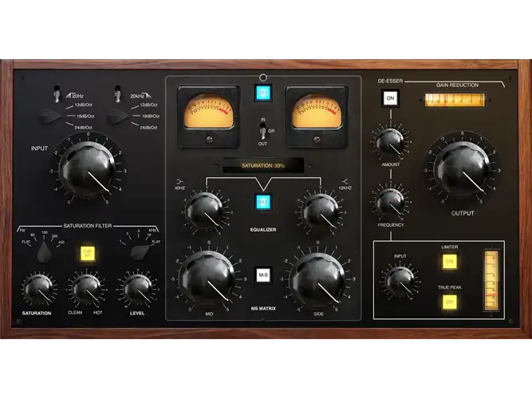Click the SIDE level knob

pos(317,279)
